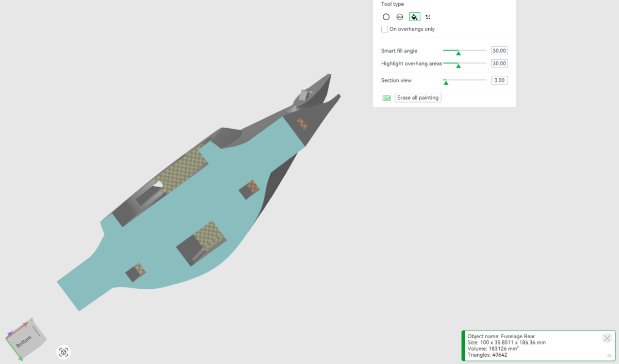This screenshot has width=619, height=364.
Task: Collapse the object info notification
Action: pyautogui.click(x=610, y=356)
